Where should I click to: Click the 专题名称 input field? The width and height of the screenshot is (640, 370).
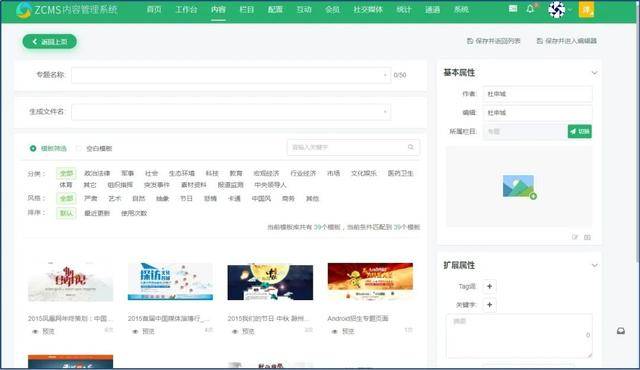[x=231, y=75]
